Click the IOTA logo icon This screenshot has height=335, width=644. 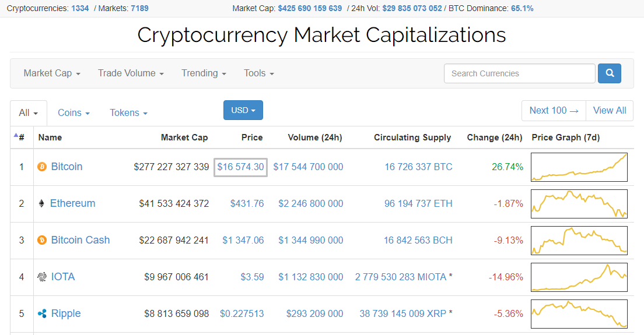tap(42, 277)
